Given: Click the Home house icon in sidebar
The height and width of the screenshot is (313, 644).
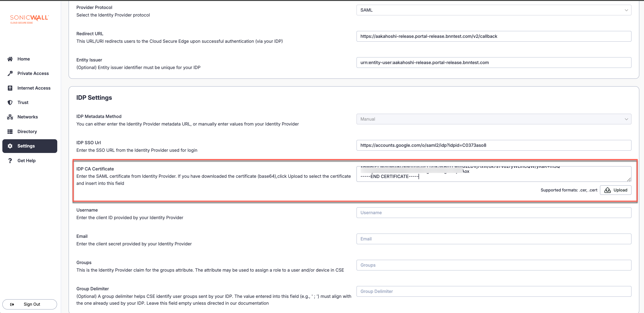Looking at the screenshot, I should pyautogui.click(x=10, y=59).
